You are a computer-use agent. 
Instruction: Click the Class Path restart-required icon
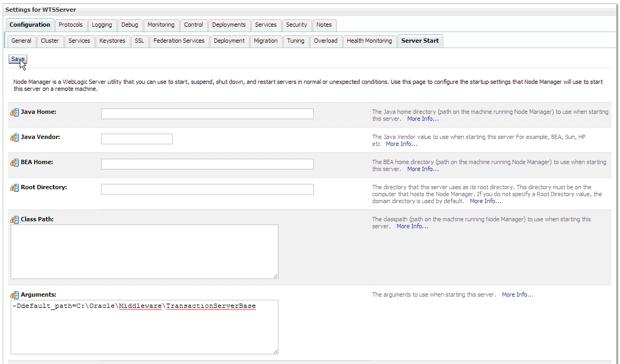pos(14,220)
